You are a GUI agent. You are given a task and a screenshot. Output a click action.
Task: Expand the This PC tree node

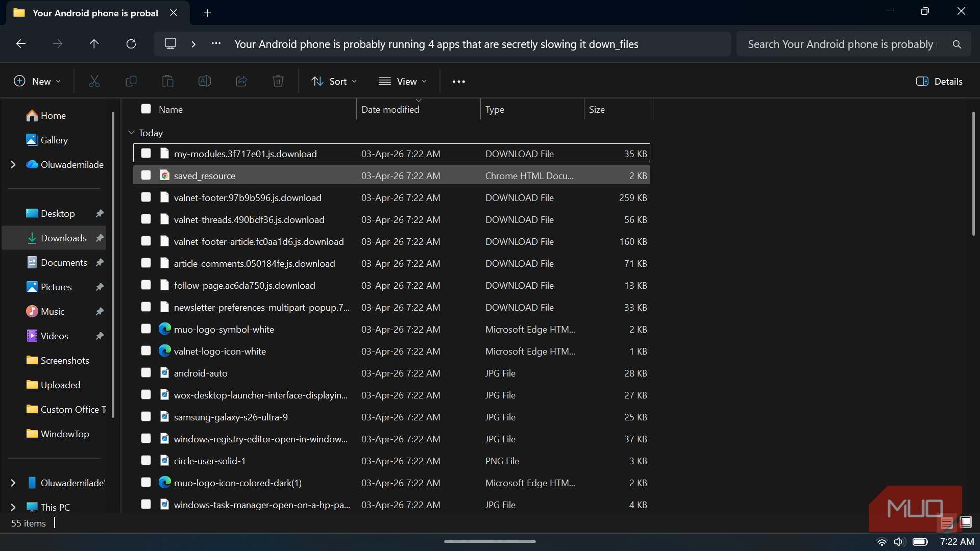coord(13,507)
